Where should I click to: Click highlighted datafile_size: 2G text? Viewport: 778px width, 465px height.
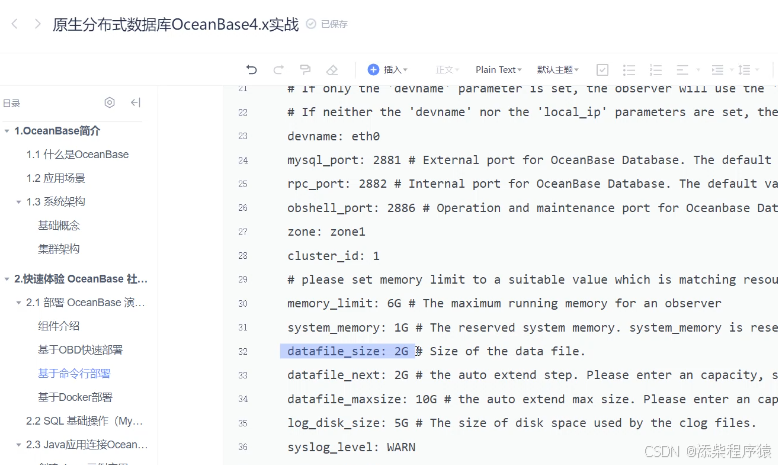348,351
